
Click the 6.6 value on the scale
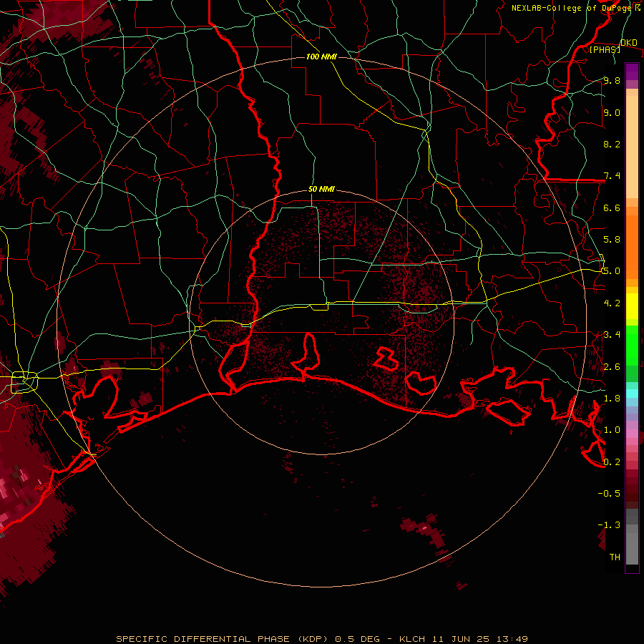point(612,208)
